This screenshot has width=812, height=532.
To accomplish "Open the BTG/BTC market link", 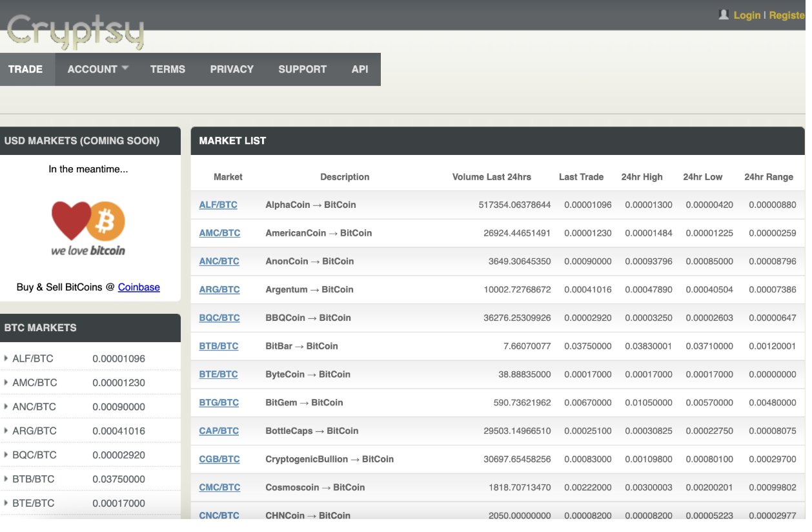I will 219,403.
